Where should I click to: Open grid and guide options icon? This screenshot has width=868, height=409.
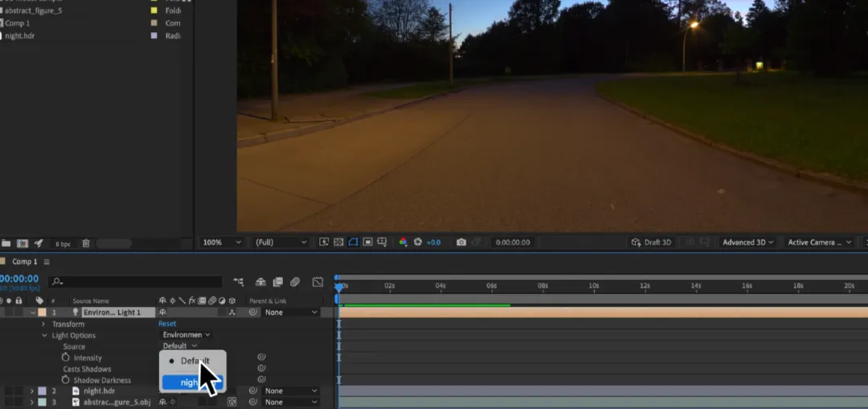tap(382, 242)
